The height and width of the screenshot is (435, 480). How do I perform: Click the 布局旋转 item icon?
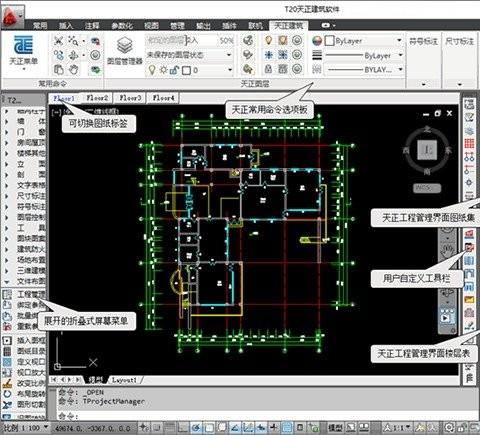[x=7, y=394]
